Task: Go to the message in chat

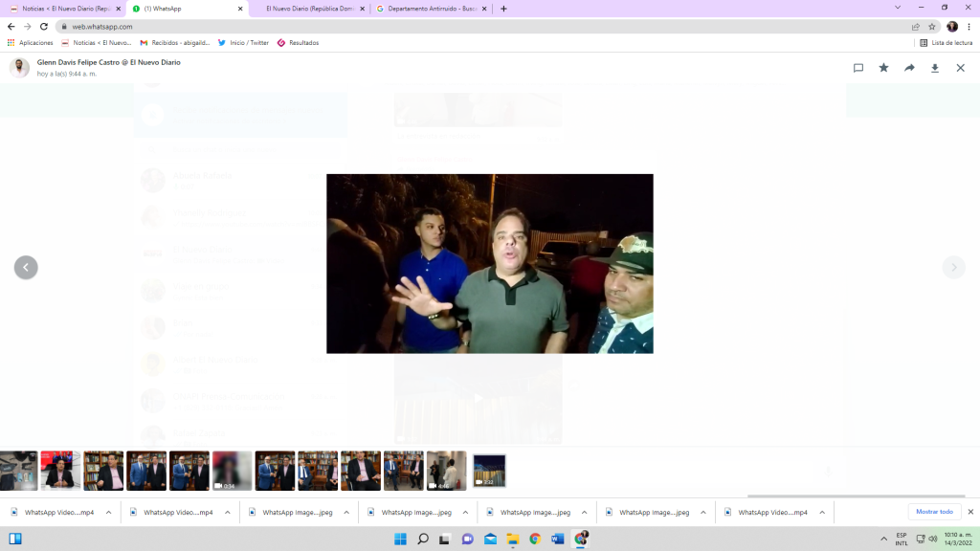Action: pos(858,68)
